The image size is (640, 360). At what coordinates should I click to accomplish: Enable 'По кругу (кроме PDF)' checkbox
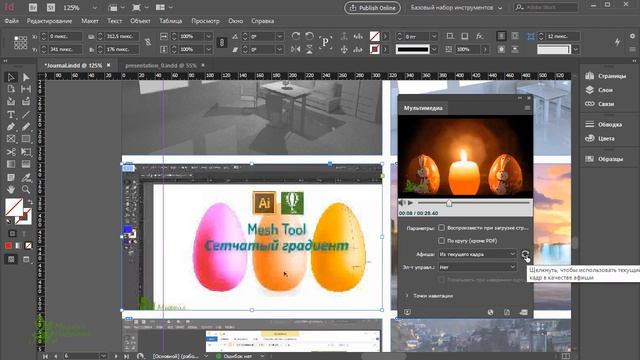tap(441, 241)
